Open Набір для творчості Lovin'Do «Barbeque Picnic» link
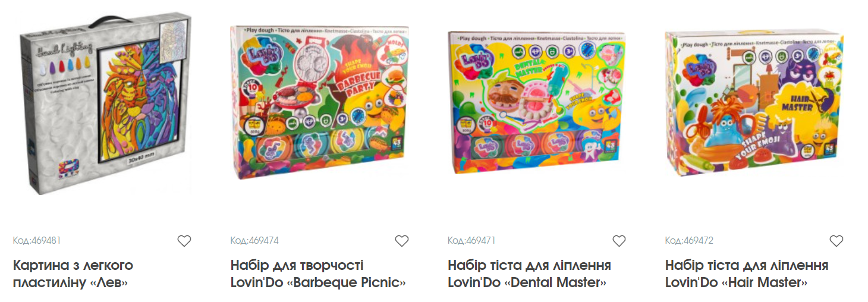 click(318, 273)
